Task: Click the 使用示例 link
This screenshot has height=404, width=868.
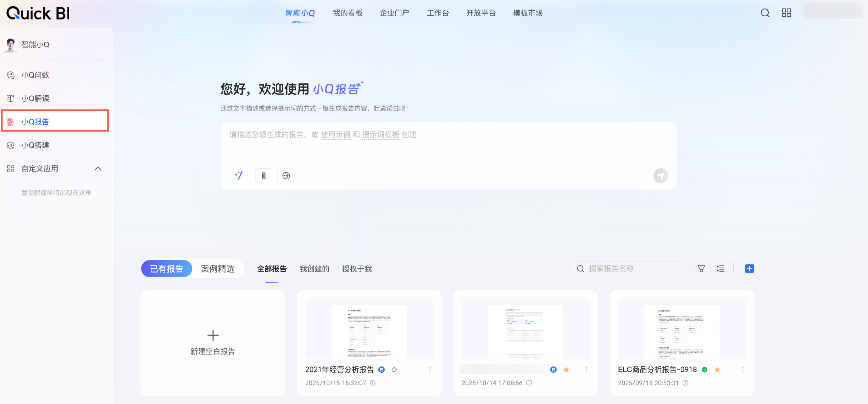Action: [335, 135]
